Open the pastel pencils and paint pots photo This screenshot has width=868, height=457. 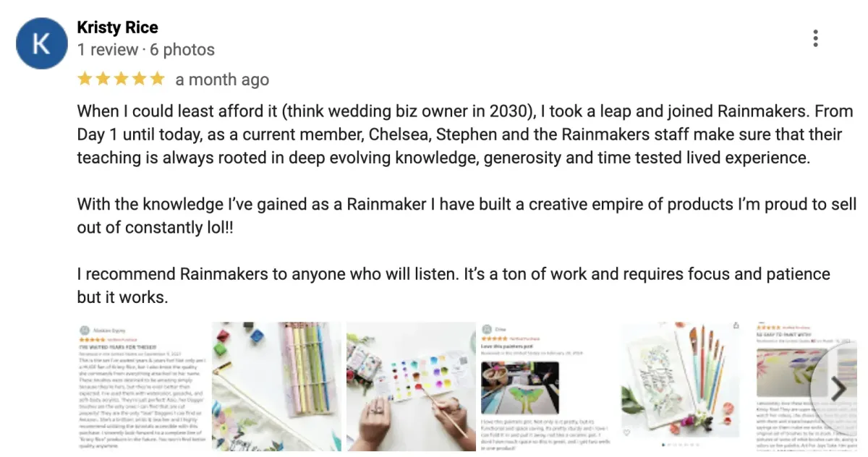[276, 389]
